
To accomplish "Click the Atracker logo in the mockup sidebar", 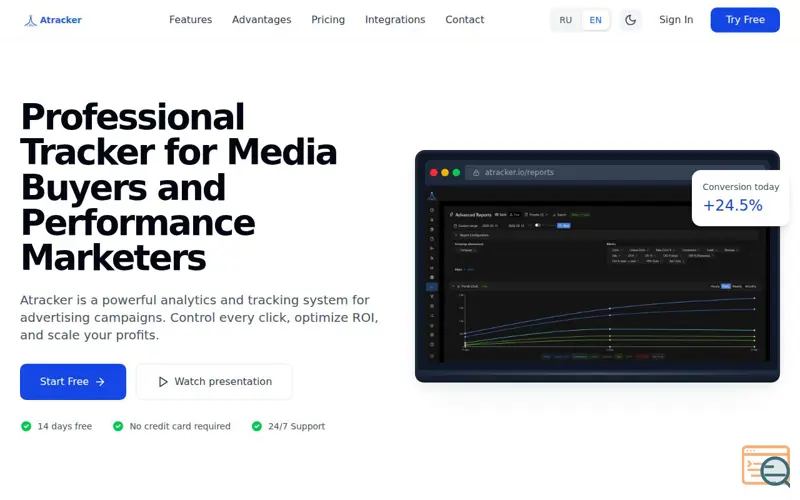I will tap(432, 196).
